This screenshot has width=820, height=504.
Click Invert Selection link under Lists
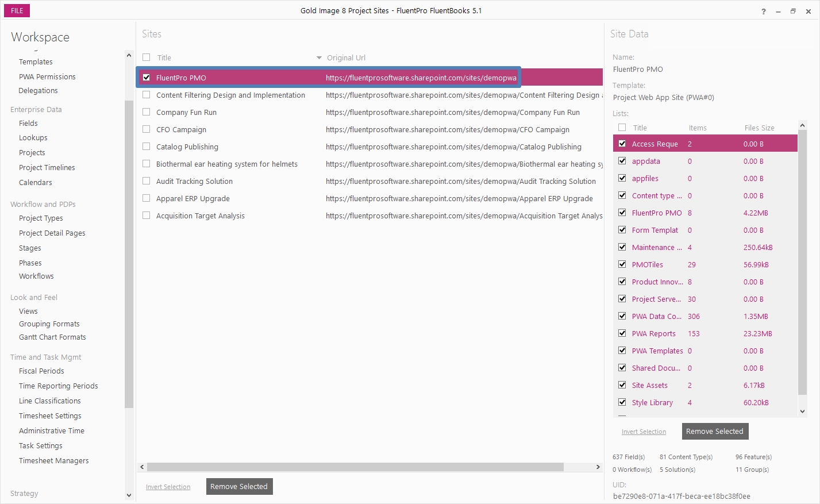pos(644,432)
